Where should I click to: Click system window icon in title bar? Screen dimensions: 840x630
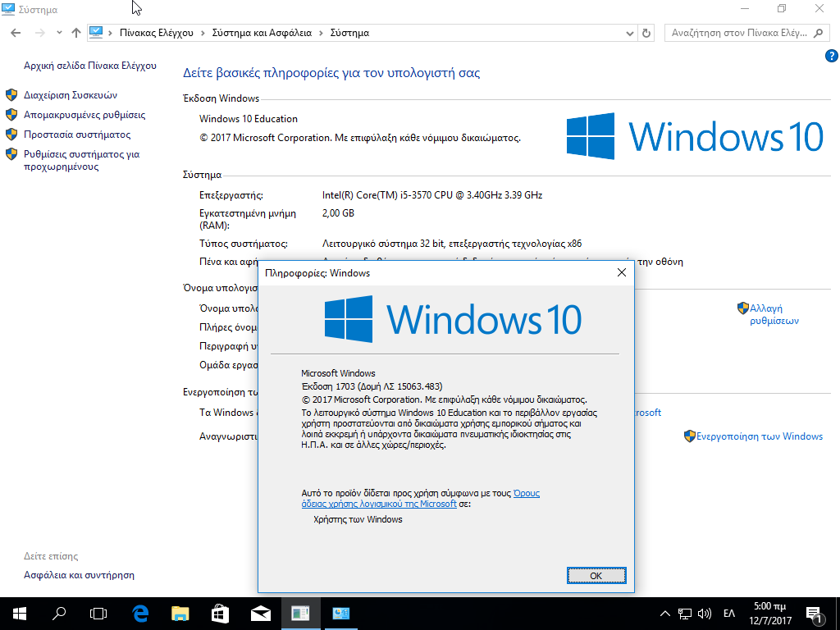click(x=8, y=9)
